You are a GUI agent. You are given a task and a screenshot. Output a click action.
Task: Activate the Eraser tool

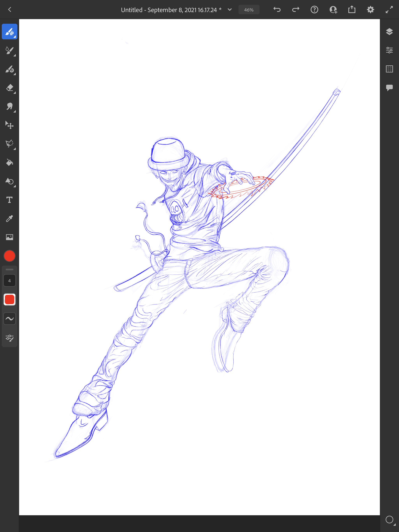9,88
